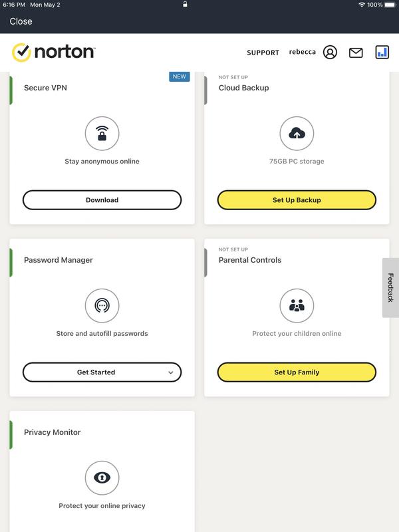Open the mail envelope messages icon

(x=356, y=53)
